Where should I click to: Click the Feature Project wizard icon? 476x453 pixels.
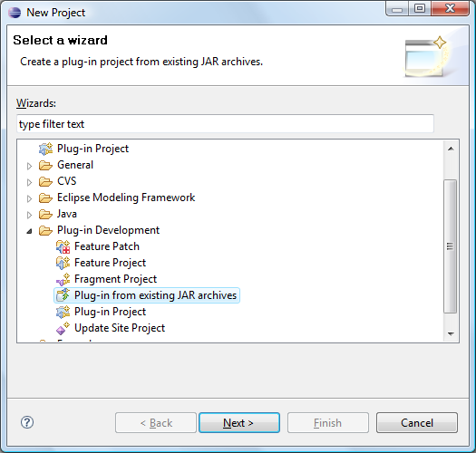click(x=63, y=263)
